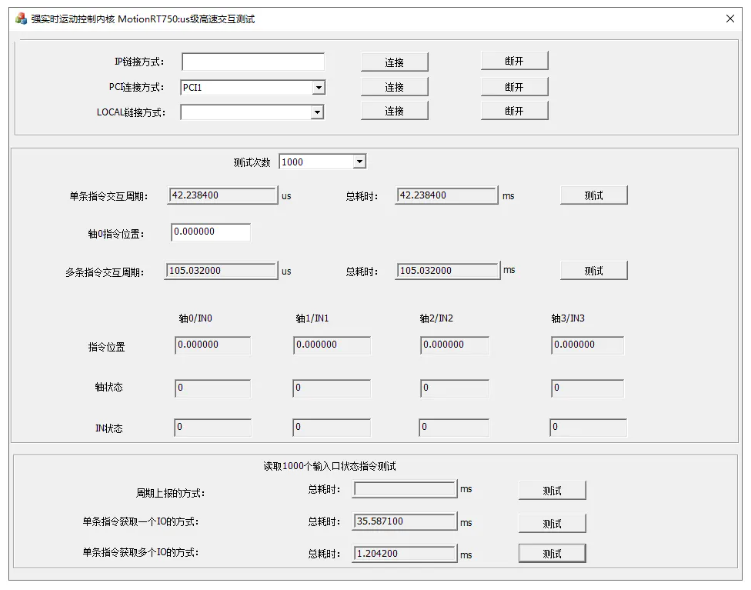Image resolution: width=751 pixels, height=590 pixels.
Task: Click the 轴0指令位置 input field
Action: [210, 232]
